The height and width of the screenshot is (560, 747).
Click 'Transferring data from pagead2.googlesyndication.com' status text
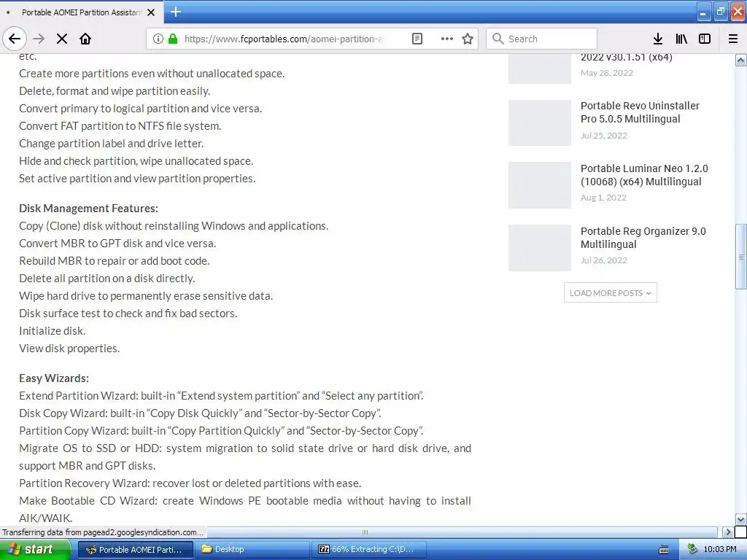click(x=103, y=532)
